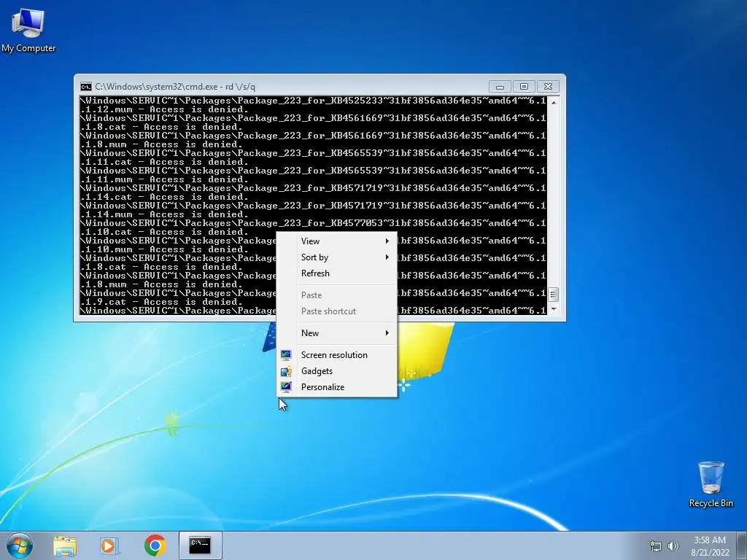Switch to cmd.exe taskbar button
Image resolution: width=747 pixels, height=560 pixels.
tap(200, 545)
